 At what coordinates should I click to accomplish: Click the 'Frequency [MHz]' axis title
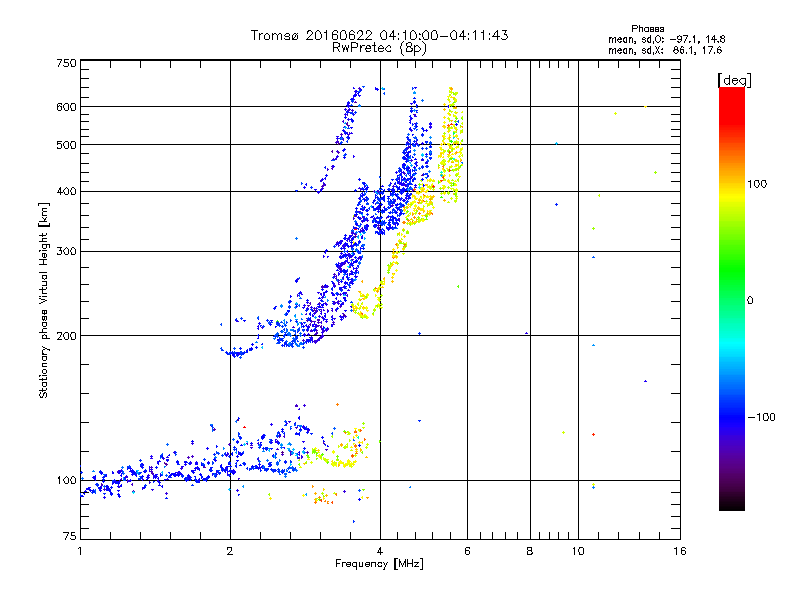coord(379,564)
